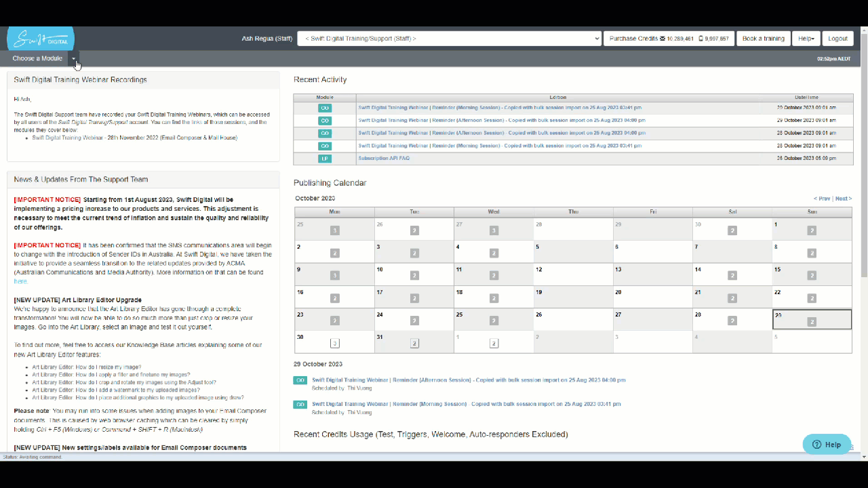
Task: Open 'How do I place additional graphics' article
Action: pyautogui.click(x=138, y=398)
